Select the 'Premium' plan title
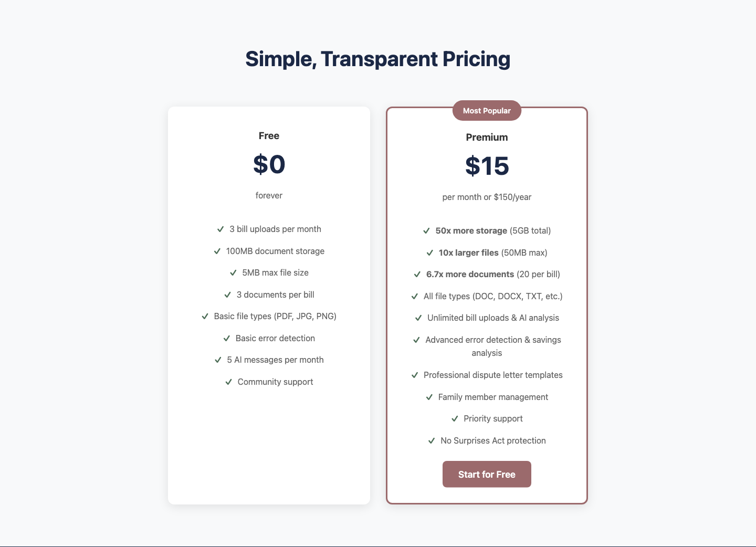Screen dimensions: 756x547 [x=487, y=137]
